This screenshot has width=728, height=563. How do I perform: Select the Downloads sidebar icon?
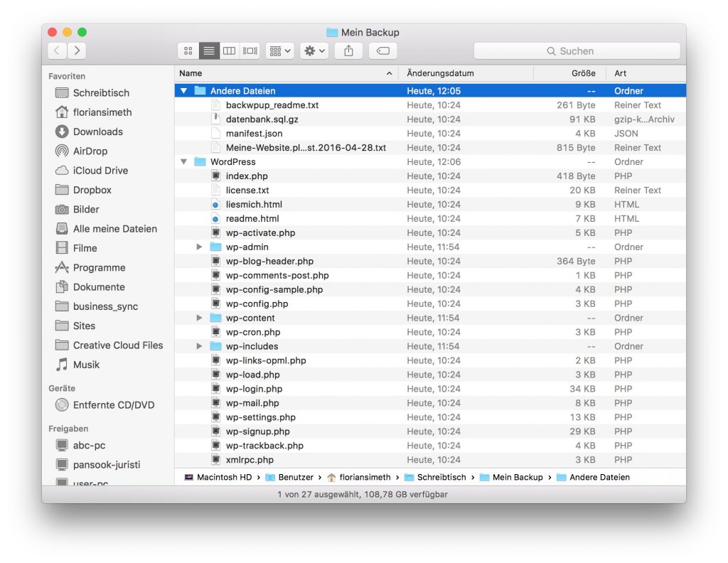coord(96,132)
